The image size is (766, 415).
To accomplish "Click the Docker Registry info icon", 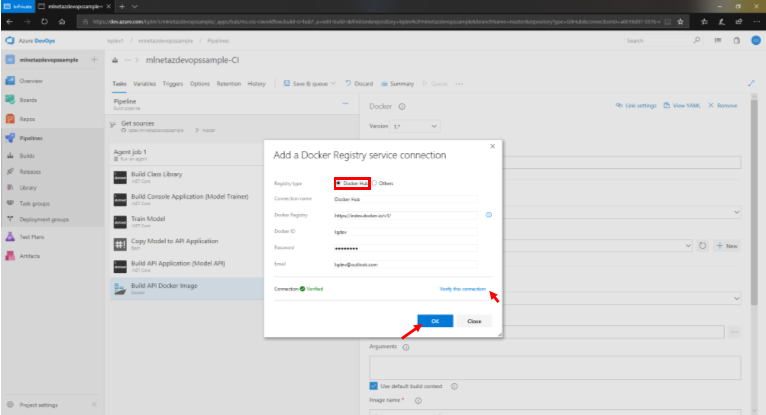I will pyautogui.click(x=489, y=215).
